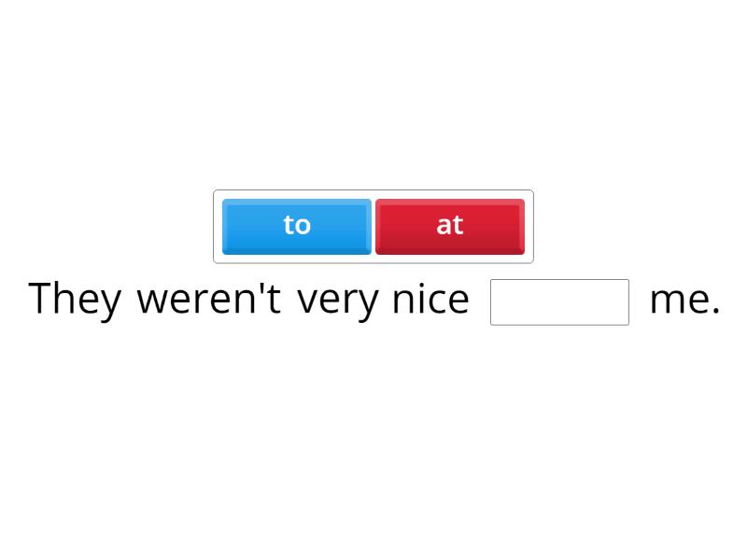Viewport: 747px width, 560px height.
Task: Click the word "me." ending the sentence
Action: tap(684, 301)
